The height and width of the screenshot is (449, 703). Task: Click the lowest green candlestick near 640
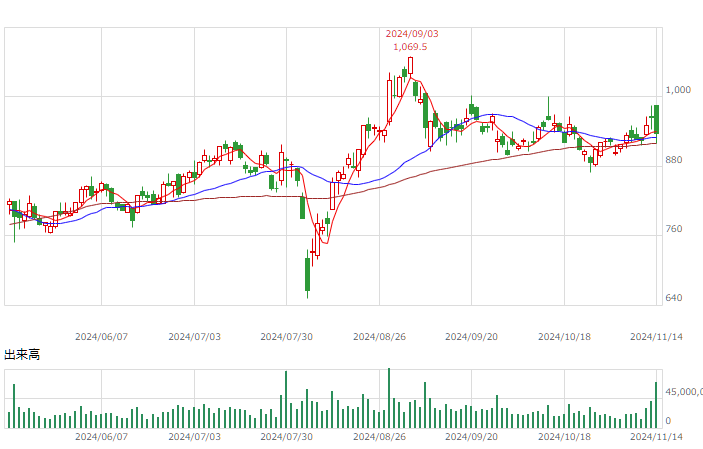click(x=308, y=274)
